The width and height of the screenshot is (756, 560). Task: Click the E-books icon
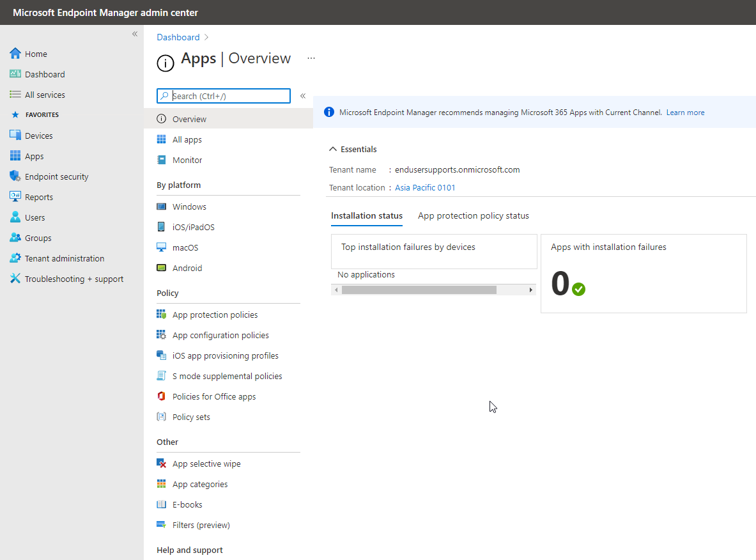pyautogui.click(x=162, y=504)
